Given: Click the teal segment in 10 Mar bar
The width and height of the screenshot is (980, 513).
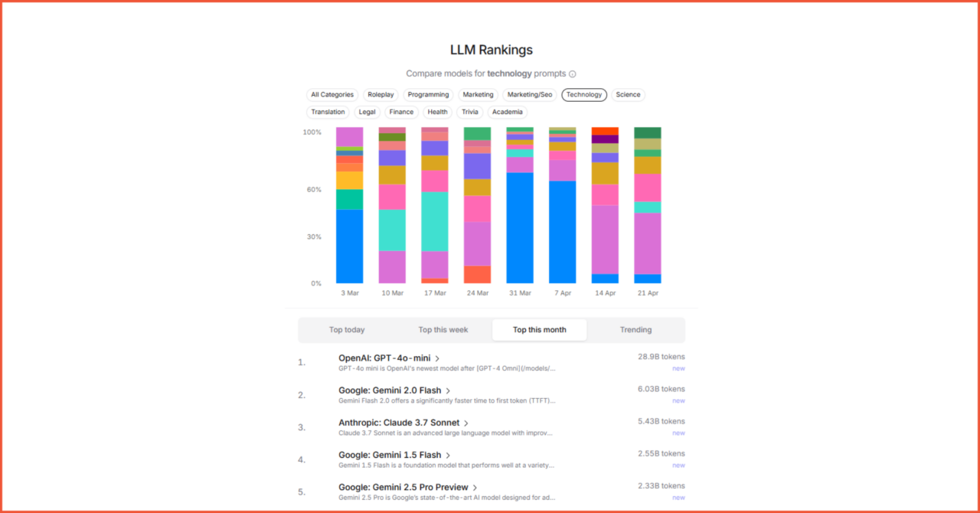Looking at the screenshot, I should (393, 230).
